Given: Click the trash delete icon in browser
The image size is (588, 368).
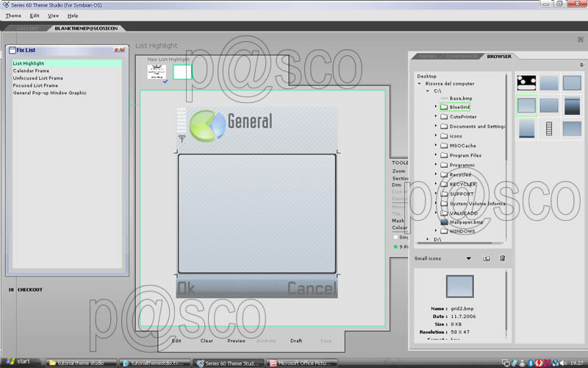Looking at the screenshot, I should (503, 258).
